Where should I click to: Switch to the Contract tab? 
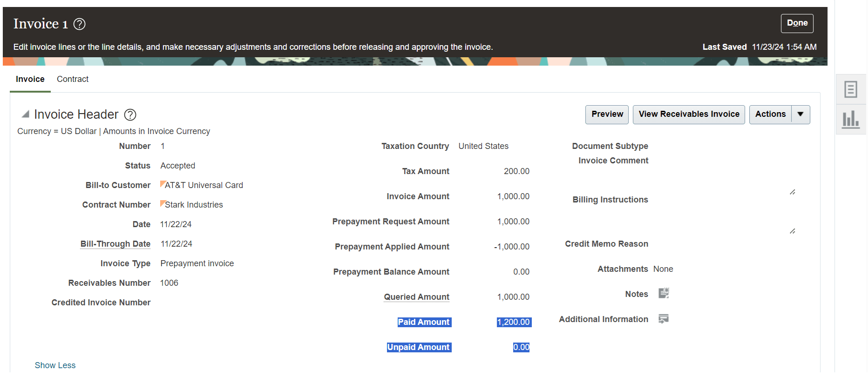pos(73,79)
